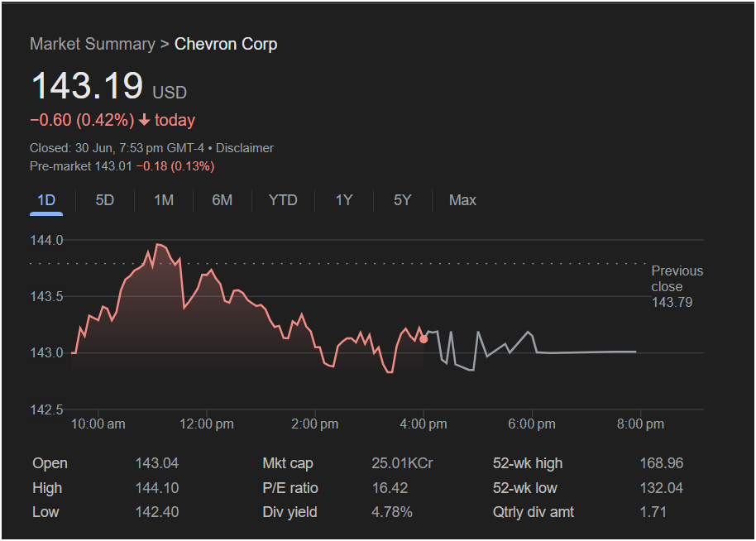Select the Pre-market 143.01 price text
The image size is (756, 541).
[80, 166]
